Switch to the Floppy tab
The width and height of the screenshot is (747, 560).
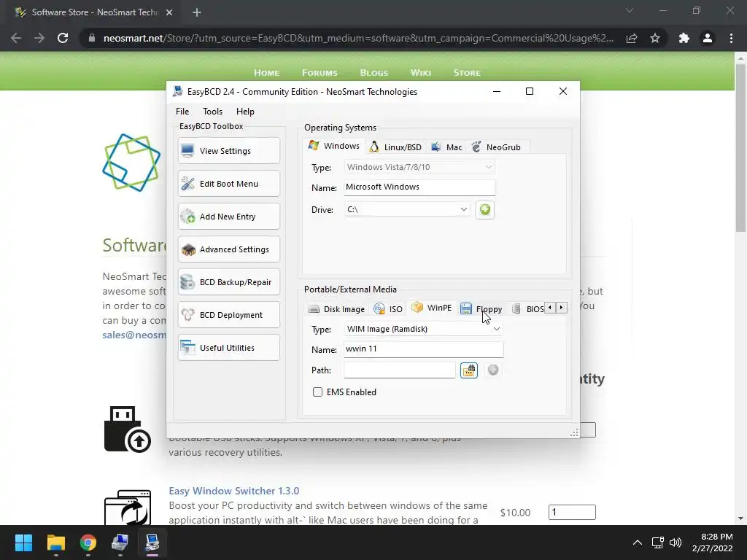[x=481, y=309]
